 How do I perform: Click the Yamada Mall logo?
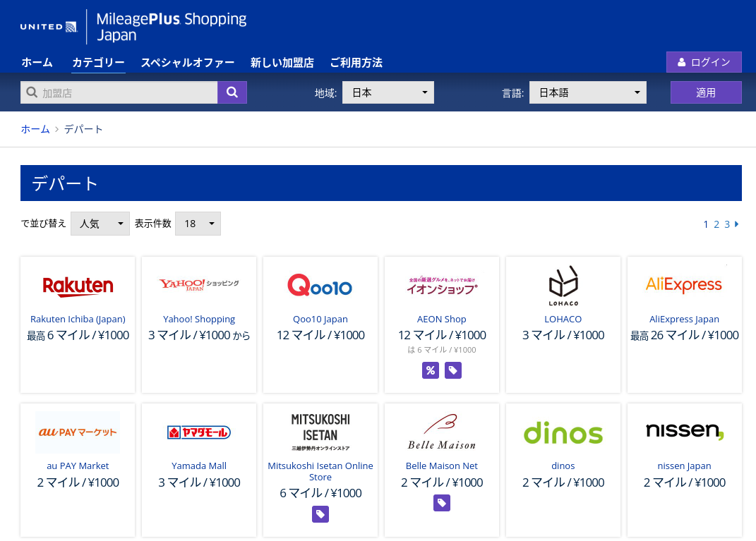pos(199,432)
